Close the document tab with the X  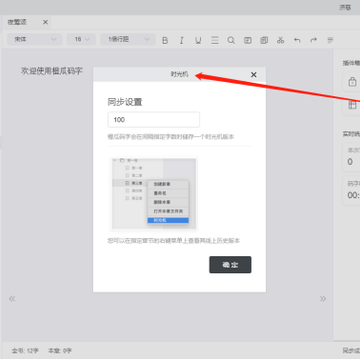point(45,22)
